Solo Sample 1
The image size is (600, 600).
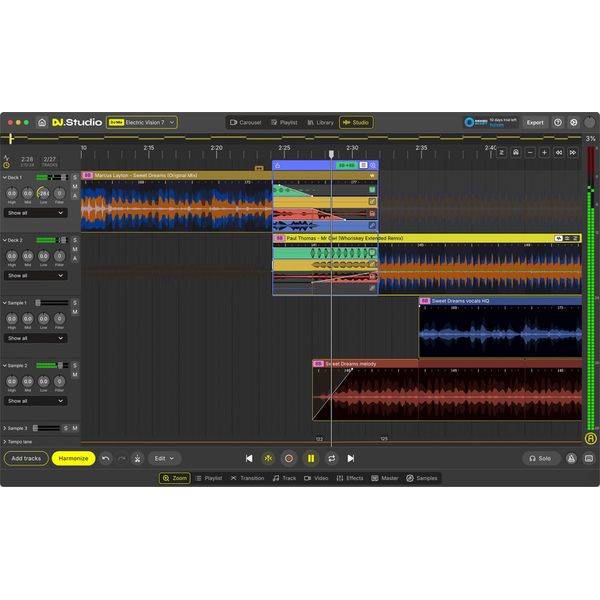(75, 303)
